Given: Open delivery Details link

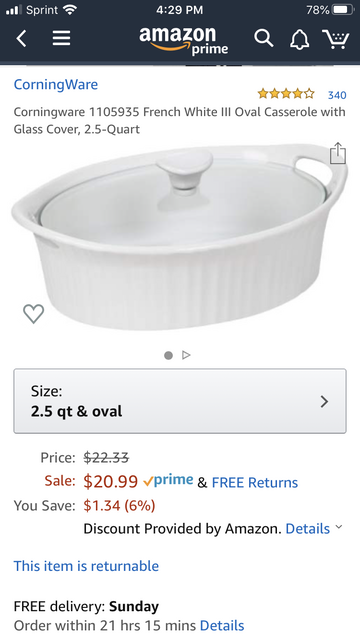Looking at the screenshot, I should pos(222,625).
